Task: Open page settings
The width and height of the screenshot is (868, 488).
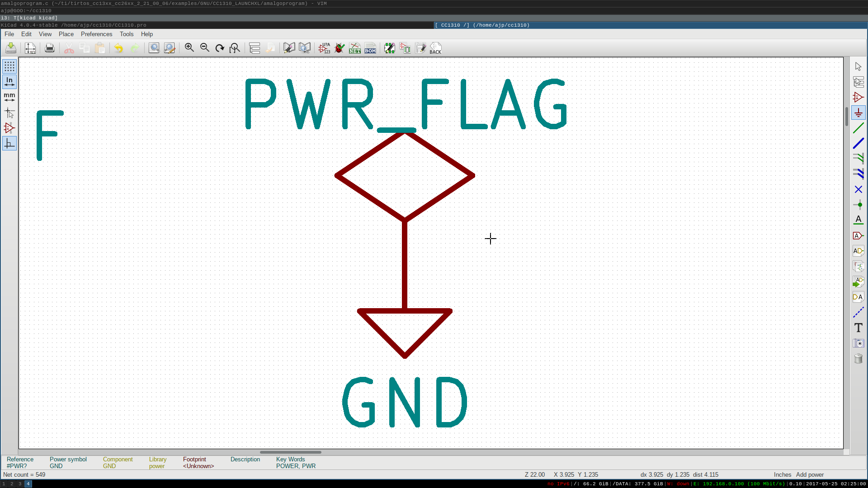Action: (30, 48)
